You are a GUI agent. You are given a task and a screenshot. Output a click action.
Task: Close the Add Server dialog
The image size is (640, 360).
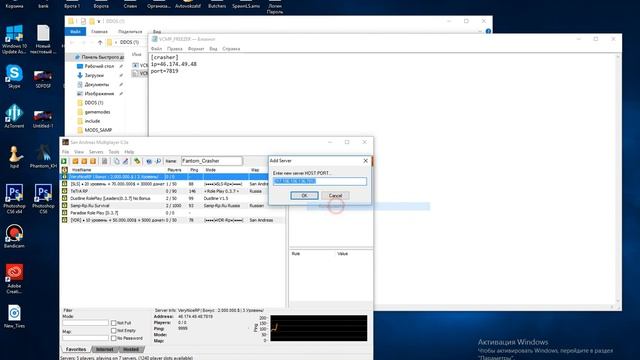pyautogui.click(x=365, y=161)
